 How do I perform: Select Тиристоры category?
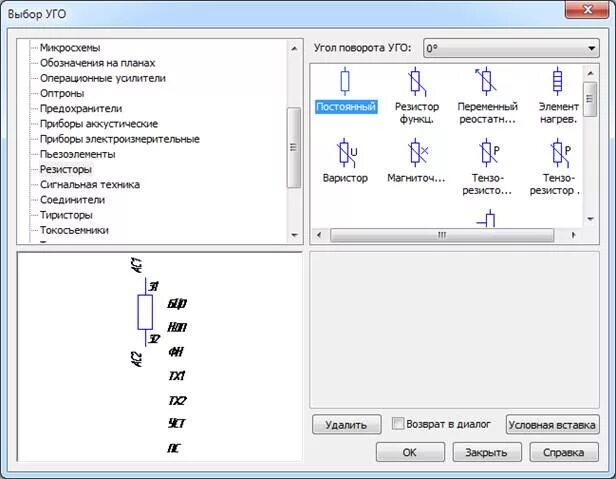pos(66,215)
